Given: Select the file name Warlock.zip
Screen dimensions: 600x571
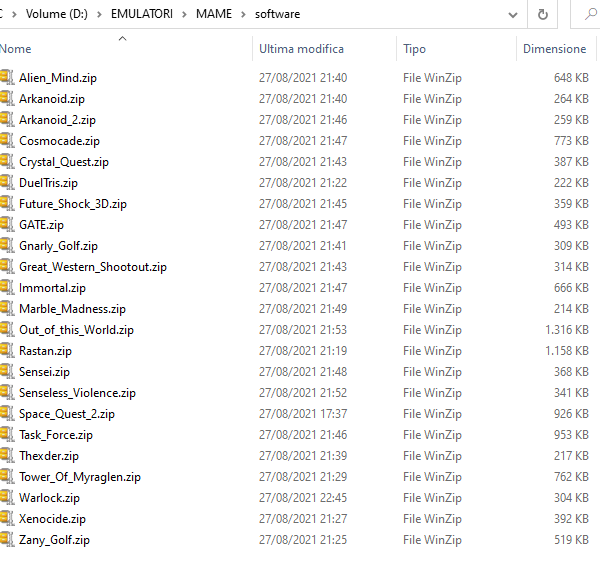Looking at the screenshot, I should point(49,498).
